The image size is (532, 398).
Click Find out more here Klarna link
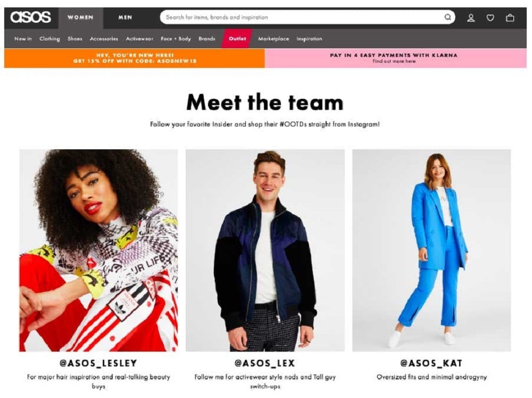[x=394, y=61]
